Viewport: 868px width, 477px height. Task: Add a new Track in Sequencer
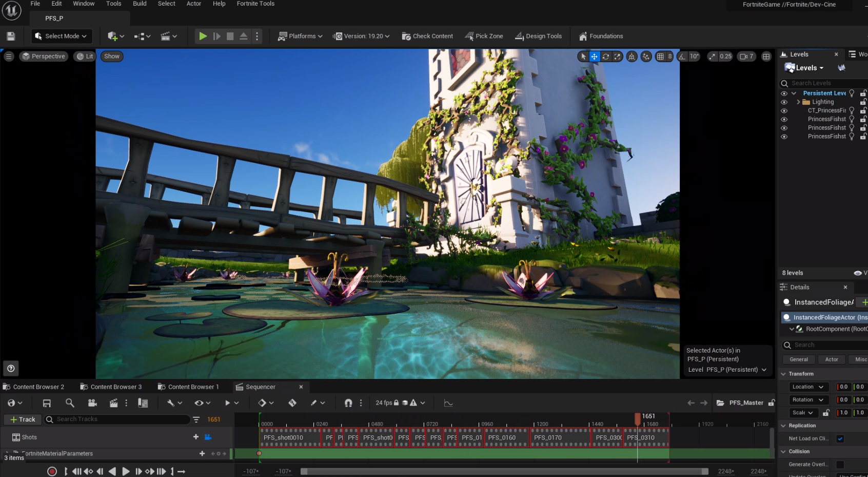(22, 419)
